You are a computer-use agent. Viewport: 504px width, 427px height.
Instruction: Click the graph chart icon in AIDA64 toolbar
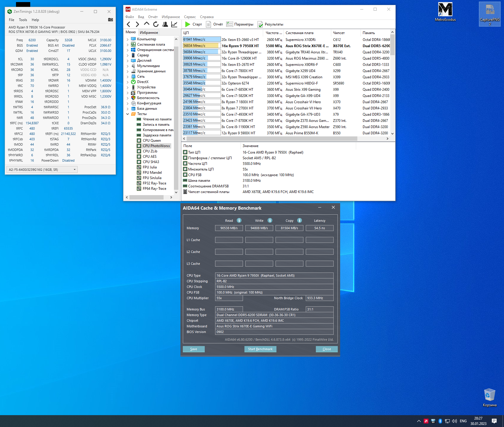(174, 24)
